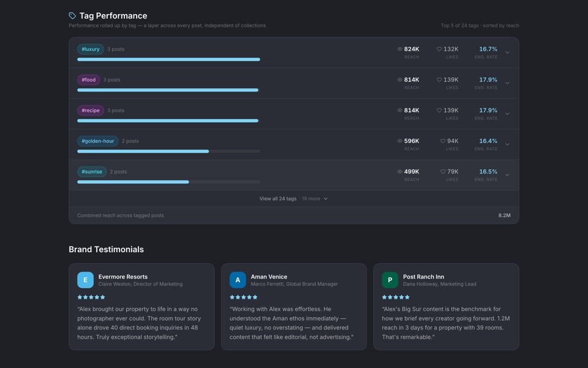Click the tag icon beside Tag Performance
The width and height of the screenshot is (588, 368).
(x=72, y=15)
